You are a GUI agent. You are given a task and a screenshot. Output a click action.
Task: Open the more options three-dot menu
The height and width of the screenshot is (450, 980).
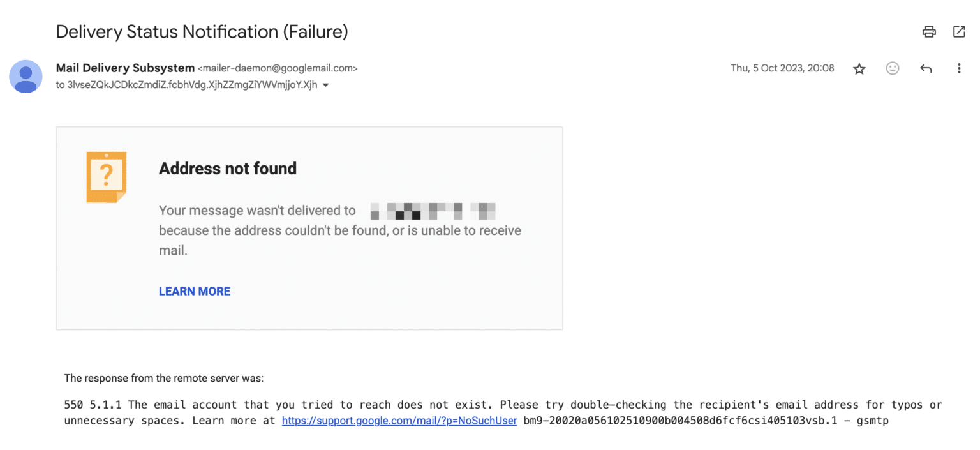point(959,68)
